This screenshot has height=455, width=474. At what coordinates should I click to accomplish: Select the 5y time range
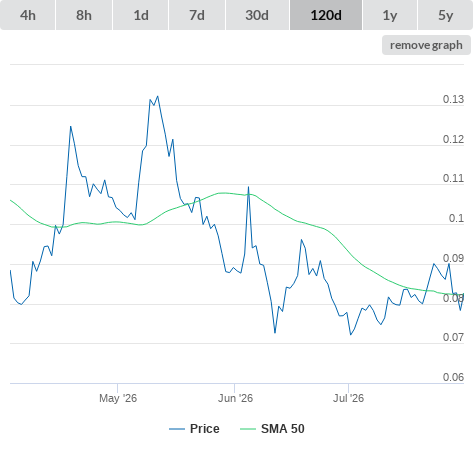click(x=445, y=15)
